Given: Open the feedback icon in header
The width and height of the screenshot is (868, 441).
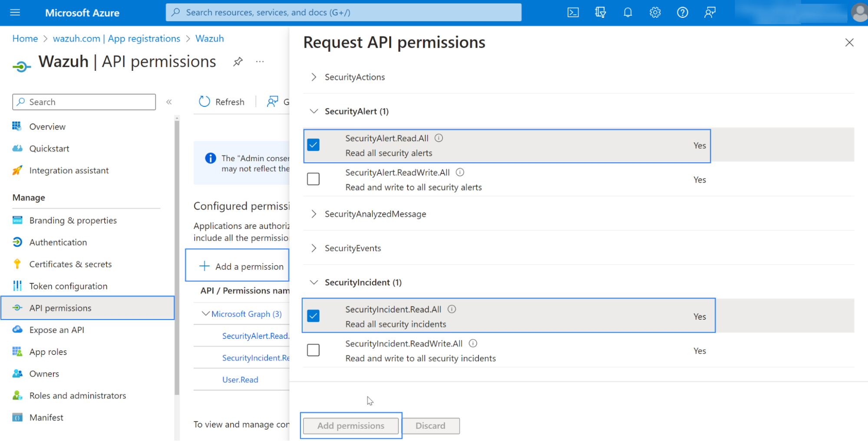Looking at the screenshot, I should (710, 13).
